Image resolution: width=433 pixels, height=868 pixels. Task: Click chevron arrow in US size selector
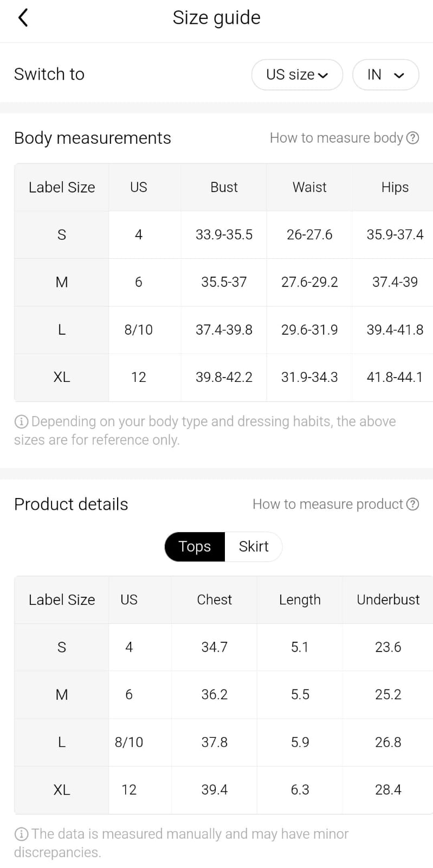coord(324,75)
